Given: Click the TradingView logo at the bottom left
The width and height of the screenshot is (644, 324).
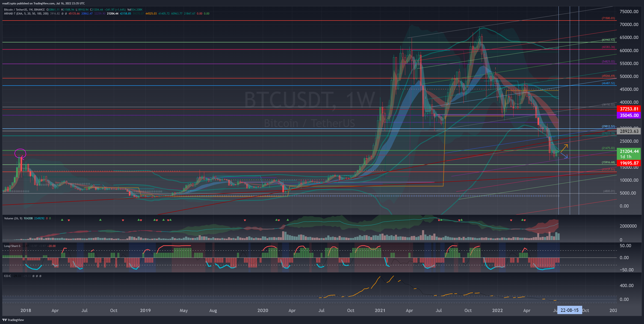Looking at the screenshot, I should (13, 320).
